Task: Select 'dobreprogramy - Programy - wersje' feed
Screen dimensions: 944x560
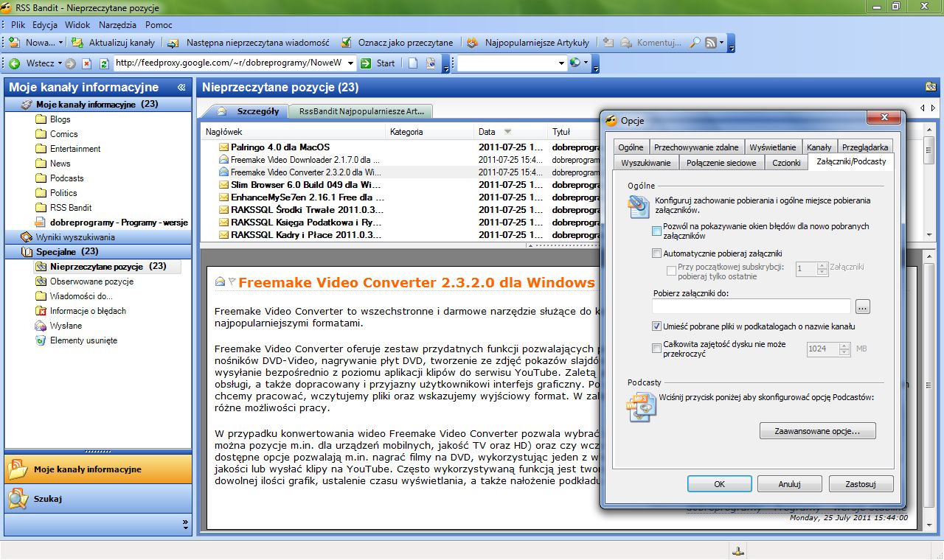Action: 119,223
